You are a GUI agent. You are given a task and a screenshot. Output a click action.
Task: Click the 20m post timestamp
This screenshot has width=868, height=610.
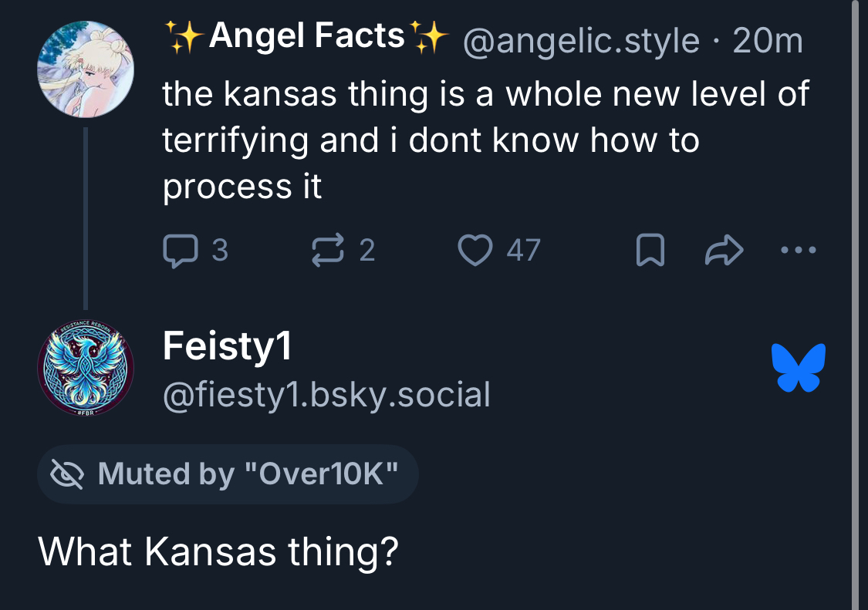pos(768,41)
